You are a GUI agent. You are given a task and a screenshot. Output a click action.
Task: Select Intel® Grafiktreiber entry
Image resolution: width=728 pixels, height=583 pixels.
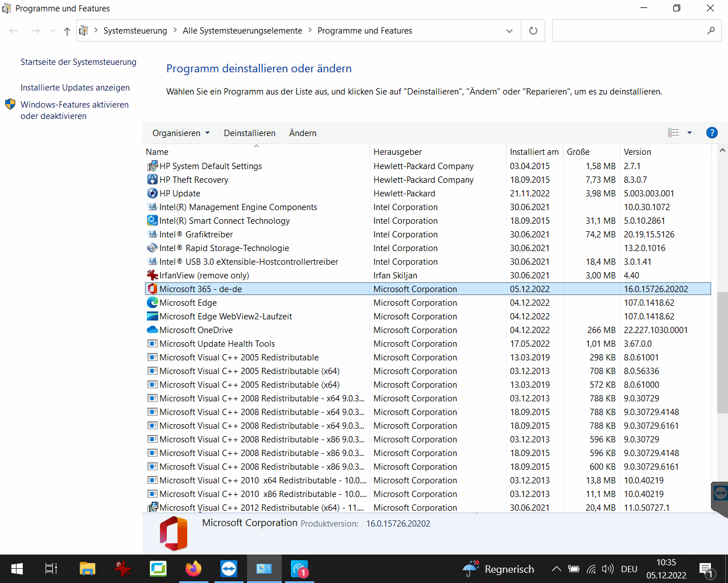[428, 235]
